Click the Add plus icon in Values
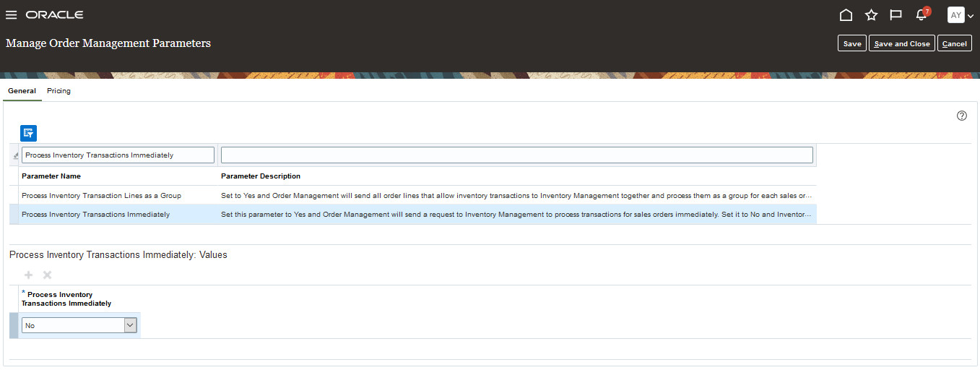This screenshot has width=980, height=370. pos(29,275)
